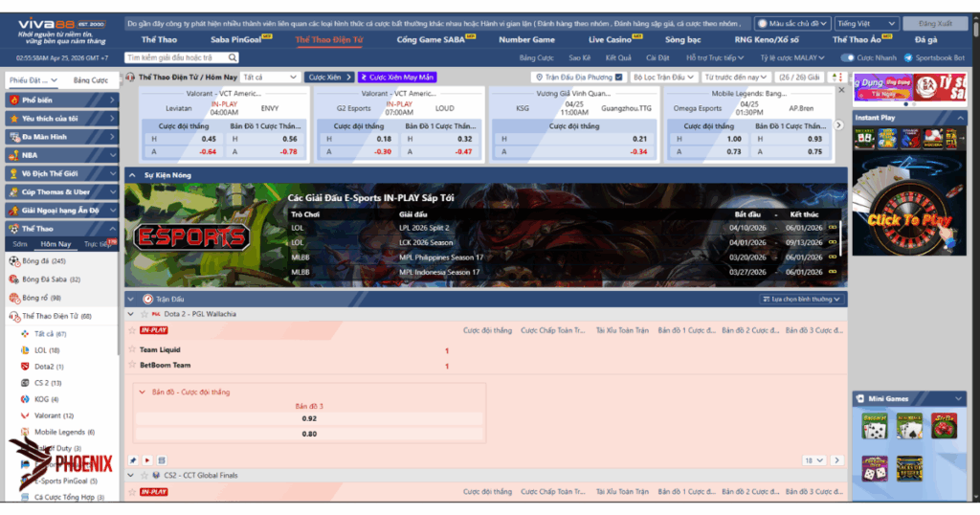The image size is (980, 515).
Task: Favorite Team Liquid with its star
Action: click(x=132, y=349)
